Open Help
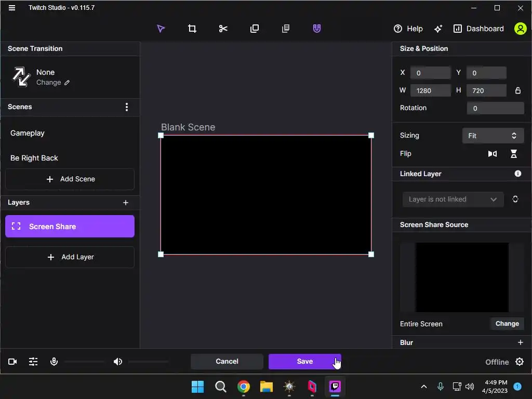 [408, 29]
